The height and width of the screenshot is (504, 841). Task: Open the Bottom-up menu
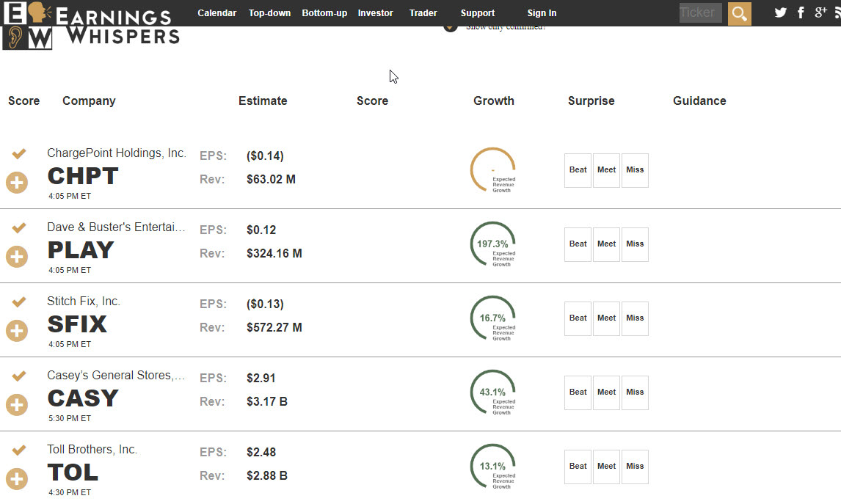[x=324, y=13]
